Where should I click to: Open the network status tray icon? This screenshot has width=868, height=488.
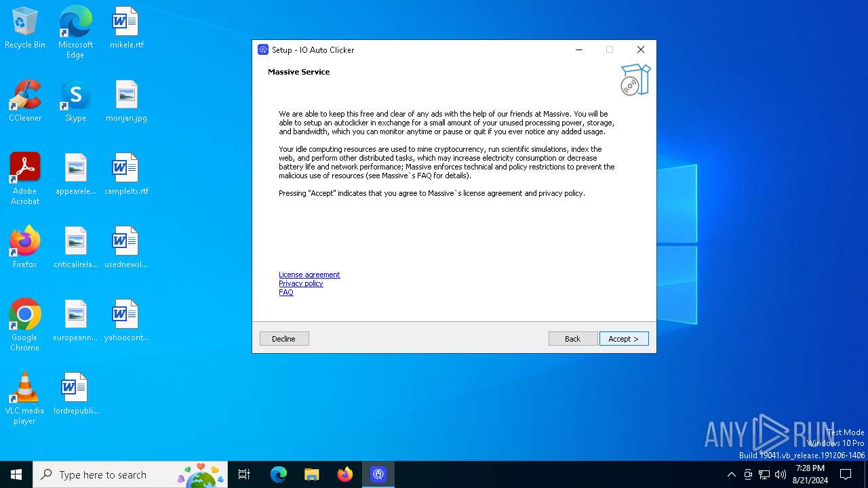(x=764, y=474)
